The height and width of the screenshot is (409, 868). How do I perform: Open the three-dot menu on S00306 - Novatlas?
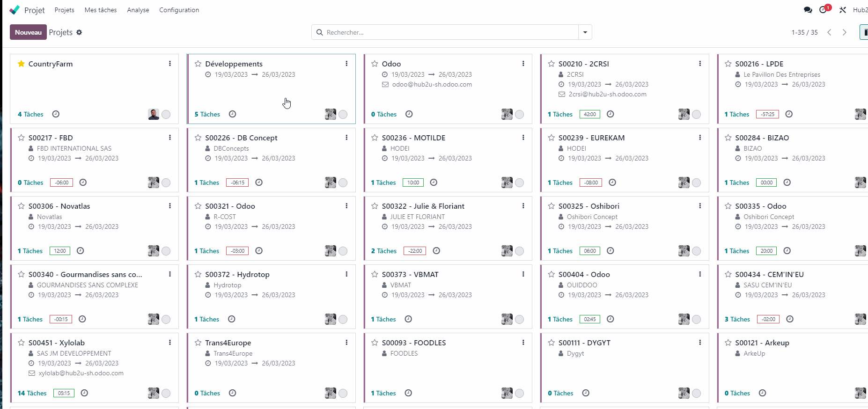pyautogui.click(x=170, y=206)
